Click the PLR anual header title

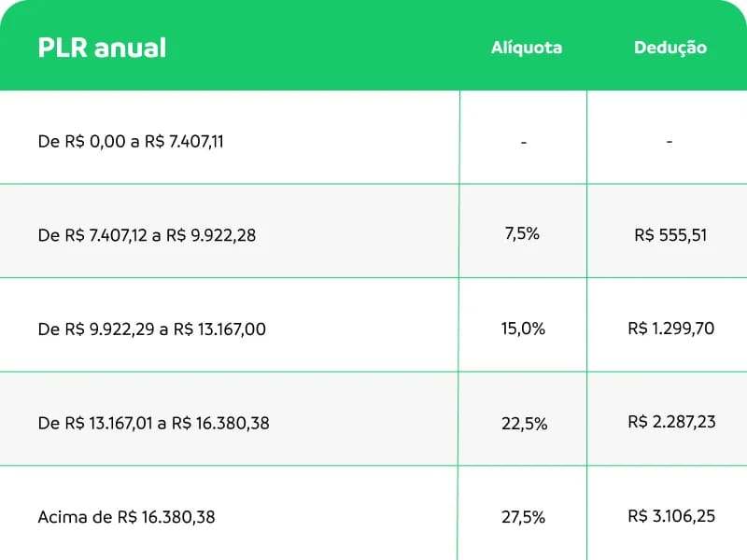pos(102,48)
